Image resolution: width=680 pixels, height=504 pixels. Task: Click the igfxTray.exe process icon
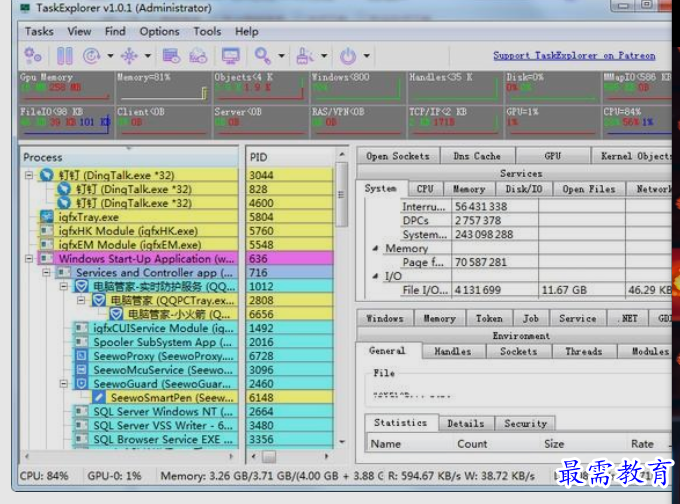46,216
